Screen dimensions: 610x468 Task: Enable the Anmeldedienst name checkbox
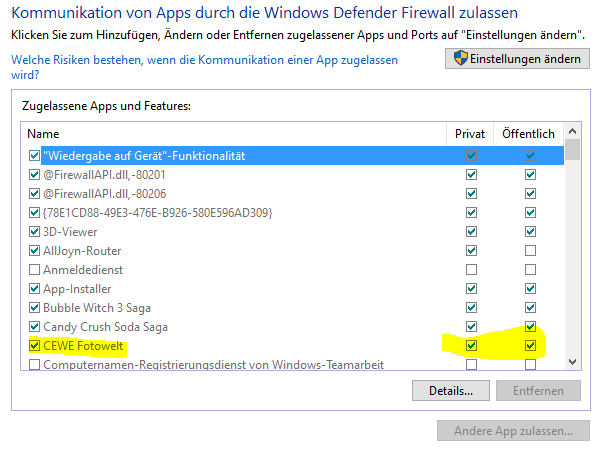pos(34,269)
